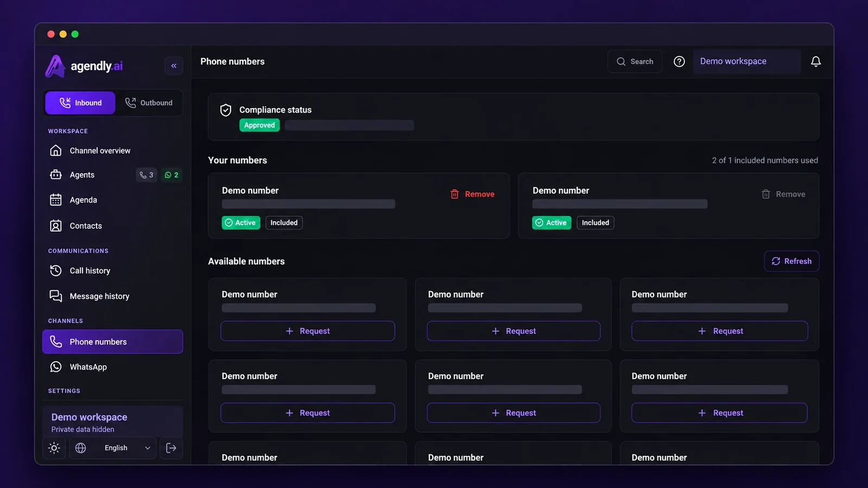The width and height of the screenshot is (868, 488).
Task: Click the Approved compliance badge
Action: pos(259,125)
